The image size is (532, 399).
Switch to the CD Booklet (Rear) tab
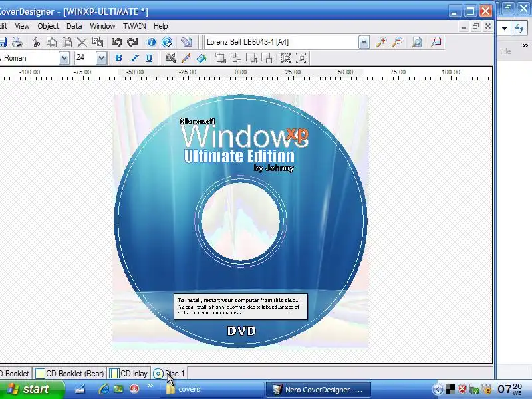point(70,374)
